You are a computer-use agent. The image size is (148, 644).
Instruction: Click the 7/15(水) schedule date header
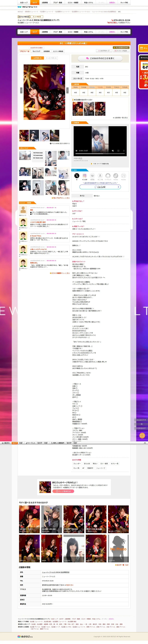125,87
